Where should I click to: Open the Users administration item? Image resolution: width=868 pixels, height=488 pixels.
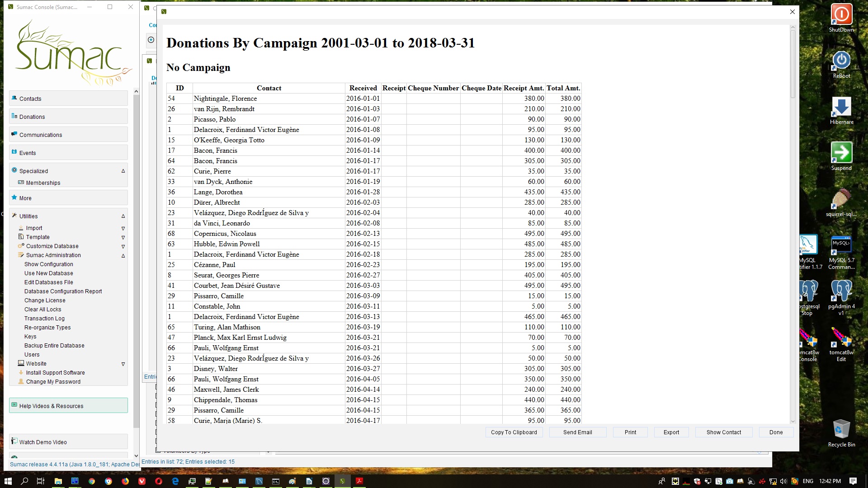[x=32, y=354]
